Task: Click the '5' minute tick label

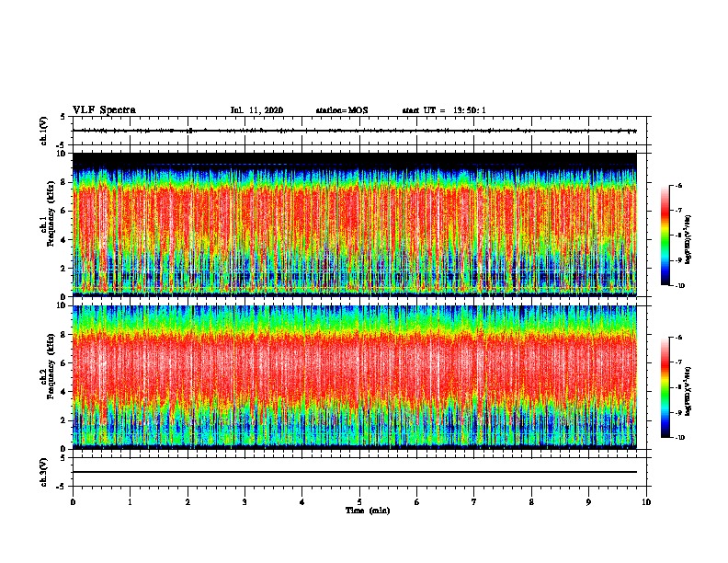Action: [359, 502]
